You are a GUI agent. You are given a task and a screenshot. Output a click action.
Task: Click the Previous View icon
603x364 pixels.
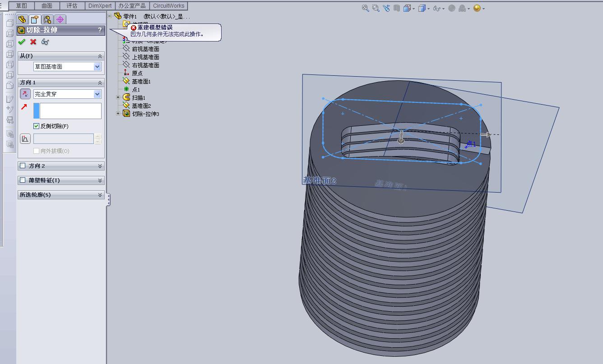pos(386,8)
